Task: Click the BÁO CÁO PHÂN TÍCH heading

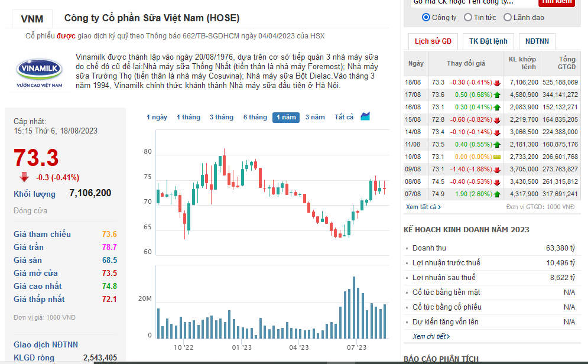Action: pos(441,359)
